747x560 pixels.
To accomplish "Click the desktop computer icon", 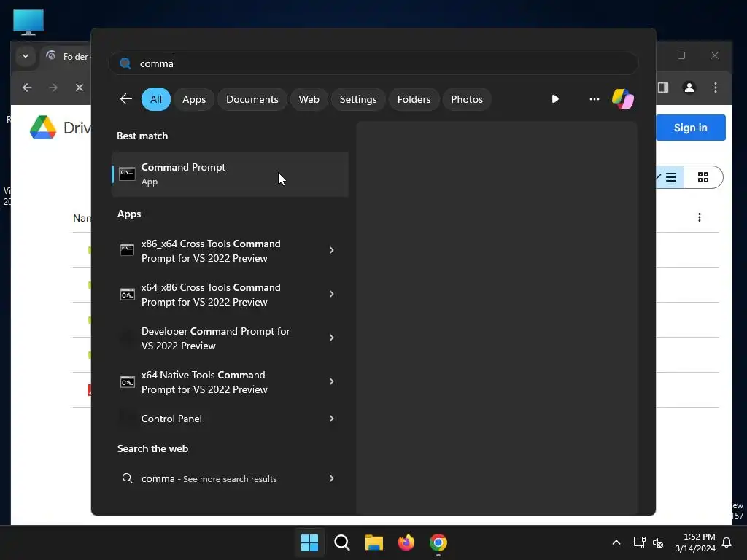I will [x=28, y=22].
